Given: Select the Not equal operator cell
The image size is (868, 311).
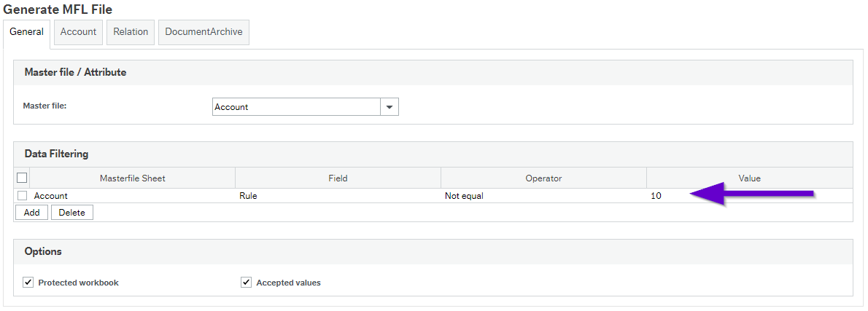Looking at the screenshot, I should click(x=543, y=195).
